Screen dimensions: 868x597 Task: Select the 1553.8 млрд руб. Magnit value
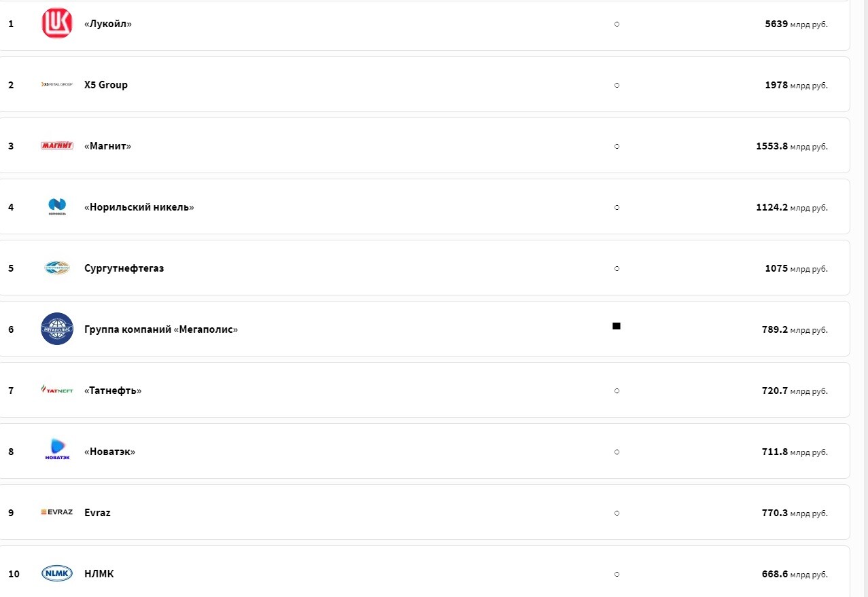click(x=792, y=146)
